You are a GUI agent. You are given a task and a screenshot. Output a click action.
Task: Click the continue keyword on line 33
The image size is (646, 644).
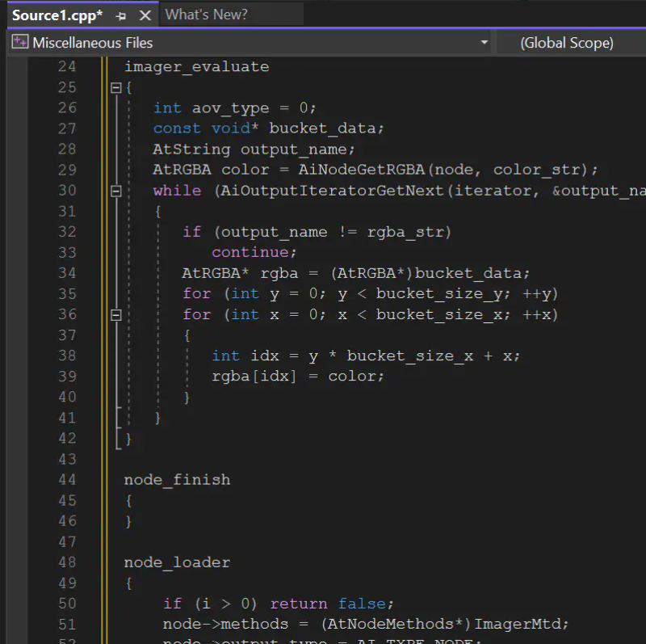coord(250,253)
